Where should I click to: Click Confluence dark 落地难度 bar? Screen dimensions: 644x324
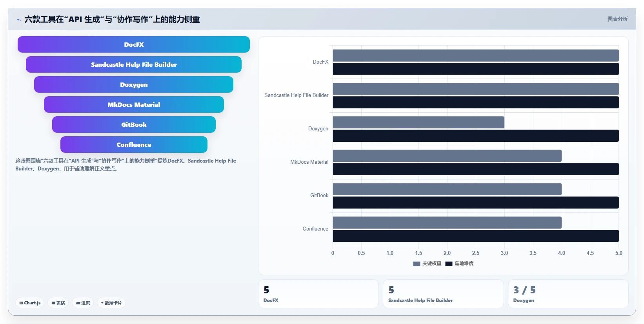click(476, 236)
